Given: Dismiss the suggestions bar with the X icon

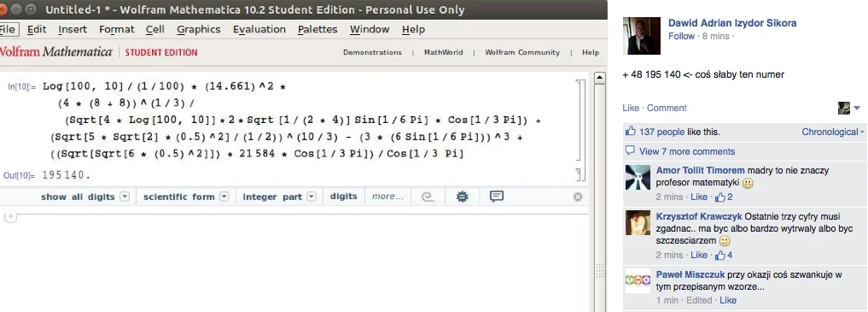Looking at the screenshot, I should coord(578,197).
